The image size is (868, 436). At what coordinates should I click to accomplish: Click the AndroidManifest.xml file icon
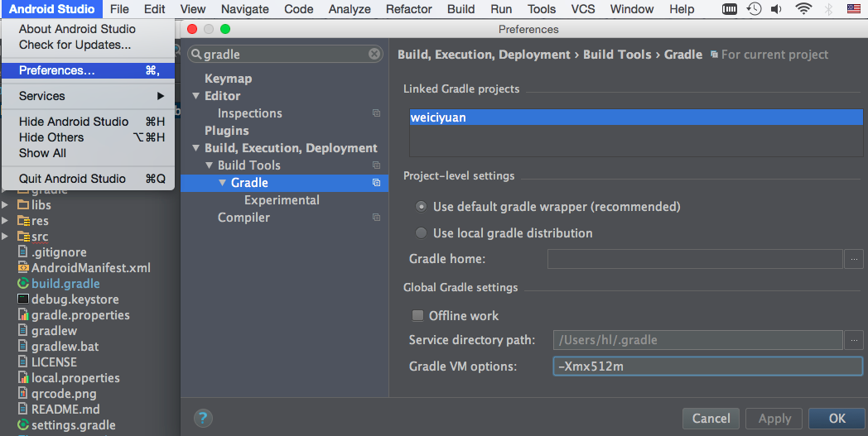(x=23, y=268)
